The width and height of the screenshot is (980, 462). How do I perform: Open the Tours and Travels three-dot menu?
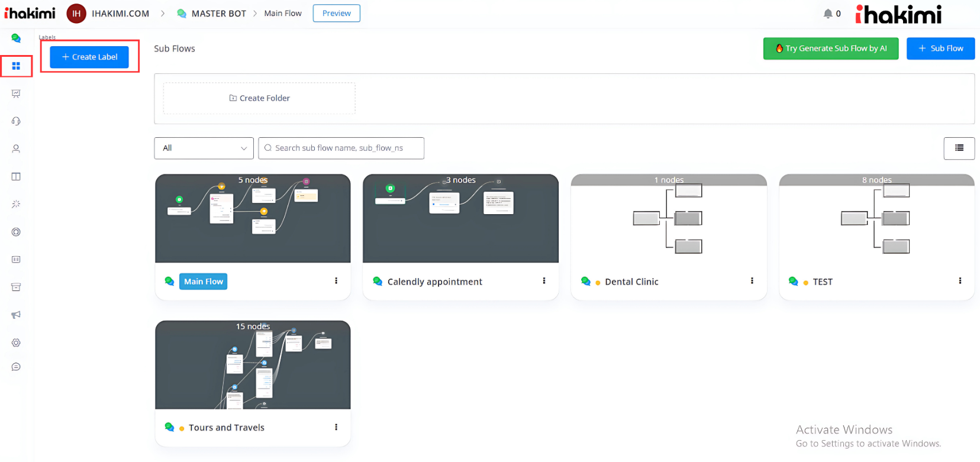pos(336,427)
